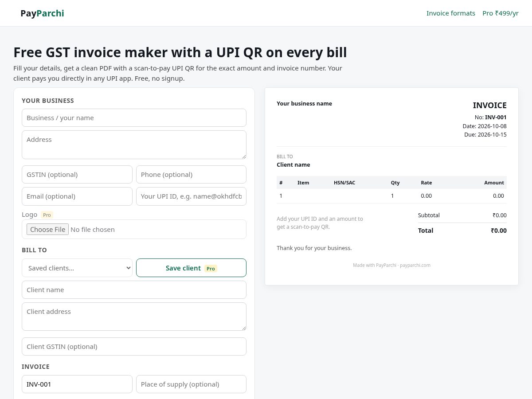
Task: Click the HSN/SAC column header
Action: pos(344,183)
